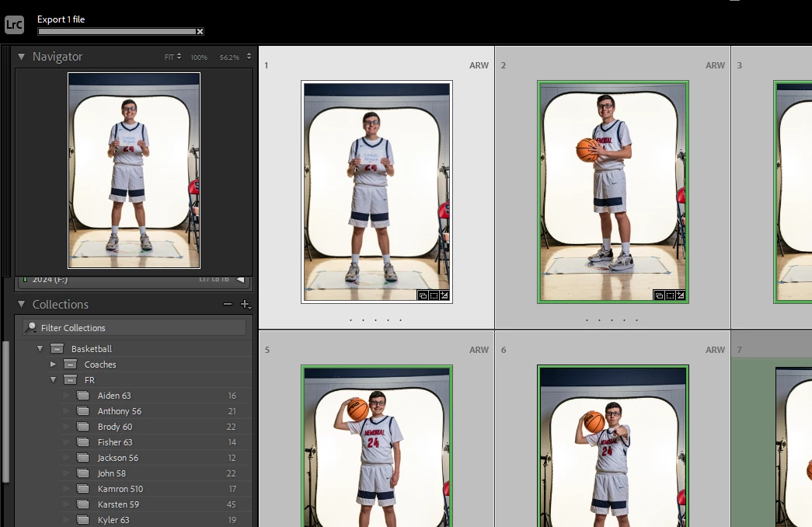The width and height of the screenshot is (812, 527).
Task: Open the FIT zoom options arrows
Action: (x=179, y=57)
